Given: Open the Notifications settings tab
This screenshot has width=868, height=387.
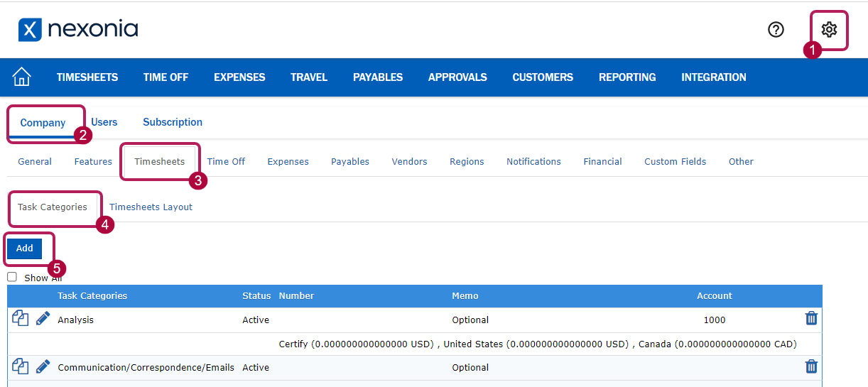Looking at the screenshot, I should click(533, 162).
